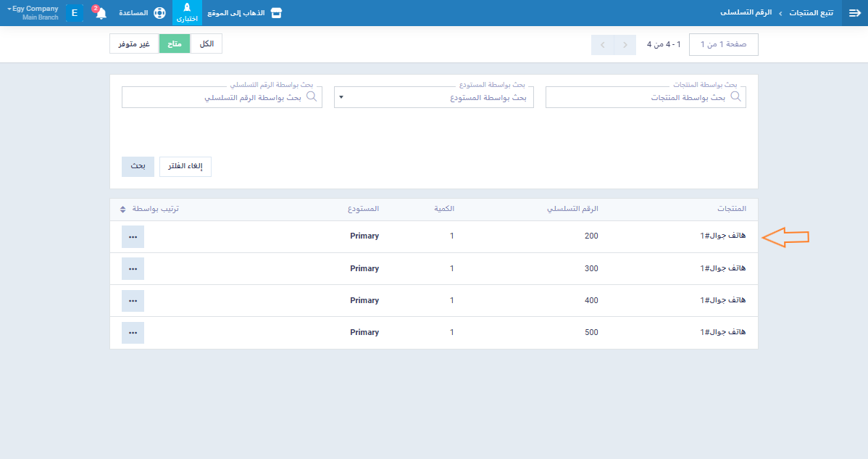Screen dimensions: 868x459
Task: Open the ترتيب بواسطة sort dropdown
Action: (x=150, y=209)
